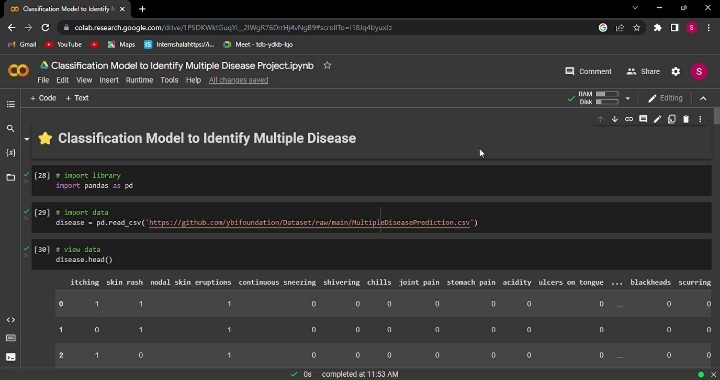Click the Share button

pos(643,72)
